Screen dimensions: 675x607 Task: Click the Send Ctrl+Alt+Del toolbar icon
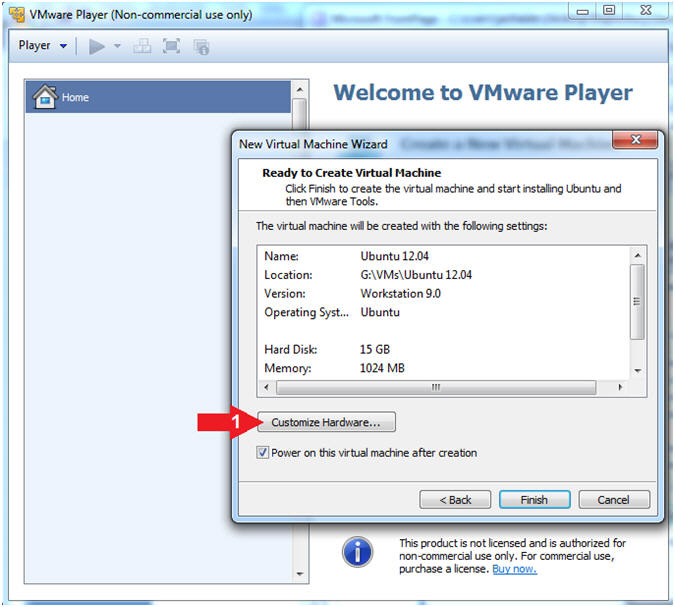pos(142,46)
